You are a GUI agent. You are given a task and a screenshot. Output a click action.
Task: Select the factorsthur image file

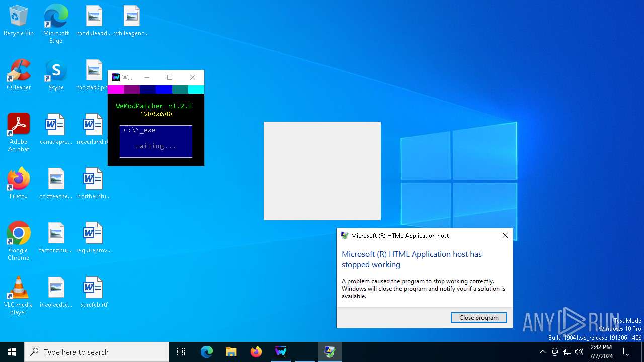coord(56,238)
